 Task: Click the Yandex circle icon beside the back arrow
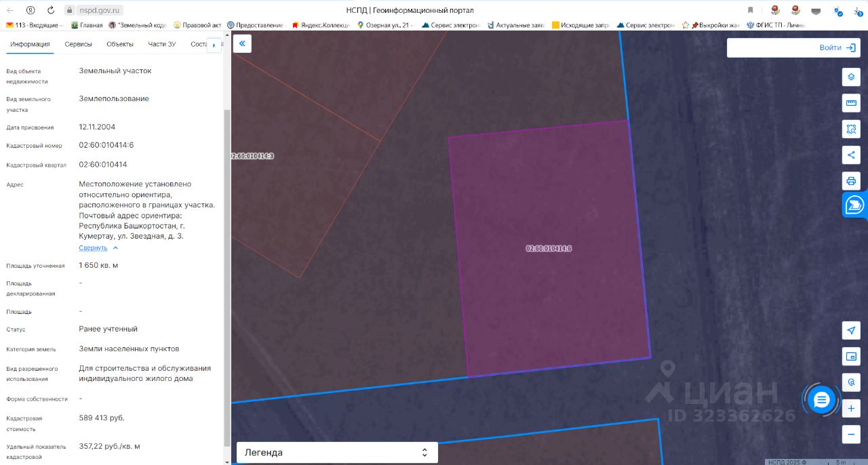pyautogui.click(x=31, y=10)
